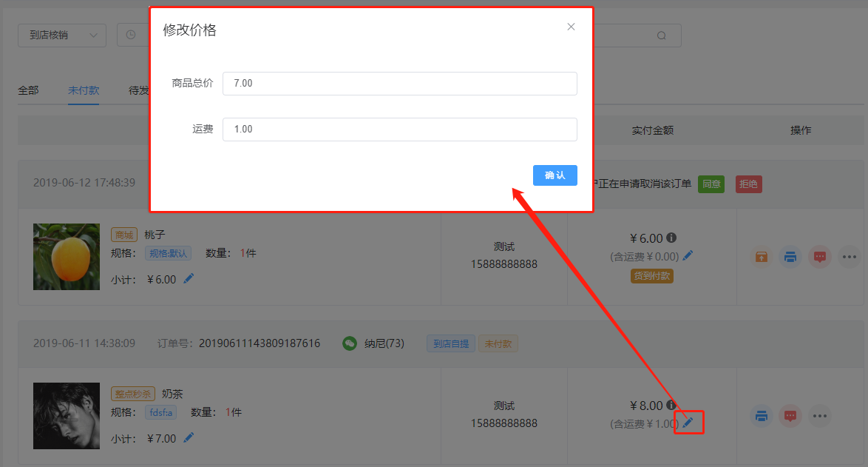Viewport: 868px width, 467px height.
Task: Close the 修改价格 dialog
Action: pos(571,27)
